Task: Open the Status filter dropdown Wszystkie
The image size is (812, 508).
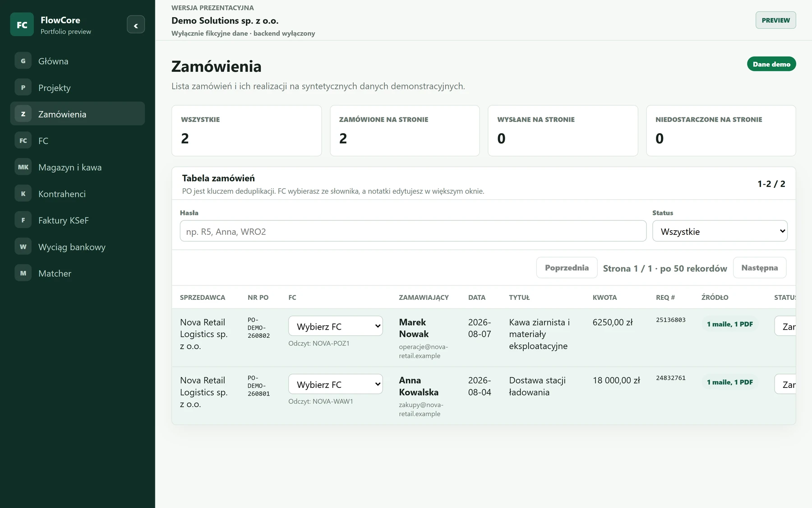Action: (720, 231)
